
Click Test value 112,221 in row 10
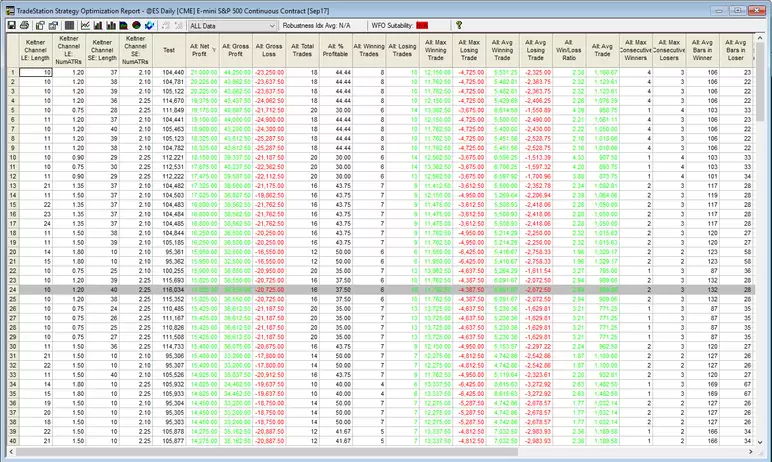[x=169, y=157]
